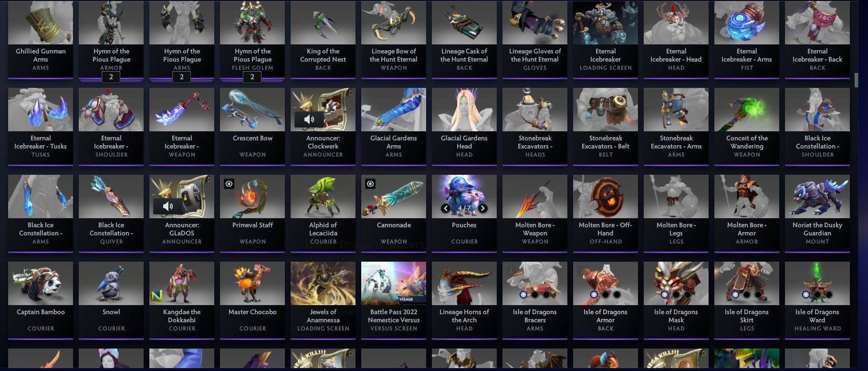Click the Eternal Icebreaker loading screen item
Viewport: 868px width, 371px height.
pos(606,39)
